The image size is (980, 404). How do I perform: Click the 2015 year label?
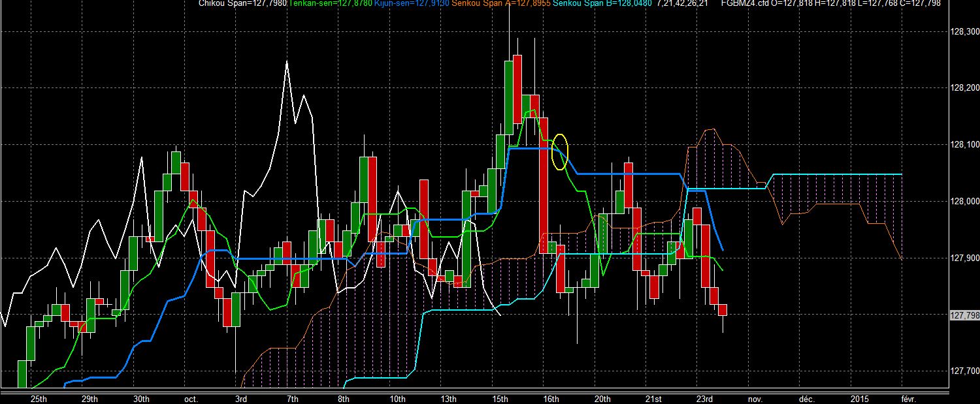tap(859, 398)
